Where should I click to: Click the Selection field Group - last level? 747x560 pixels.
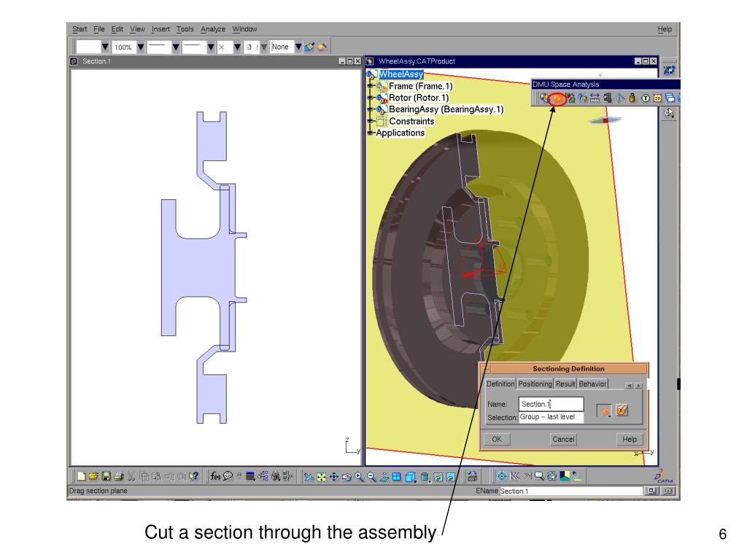[x=551, y=416]
